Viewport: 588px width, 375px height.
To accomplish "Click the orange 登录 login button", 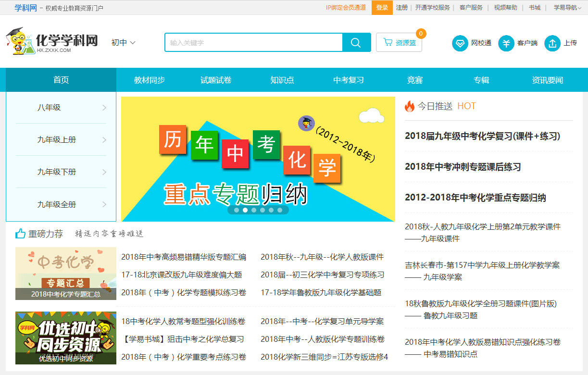I will pyautogui.click(x=382, y=7).
